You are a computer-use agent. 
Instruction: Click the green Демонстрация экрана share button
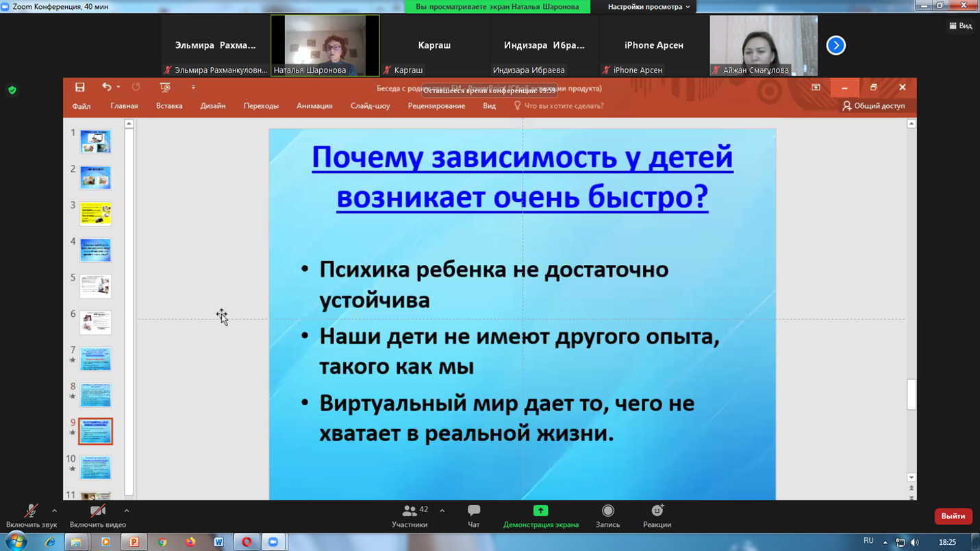[x=540, y=516]
